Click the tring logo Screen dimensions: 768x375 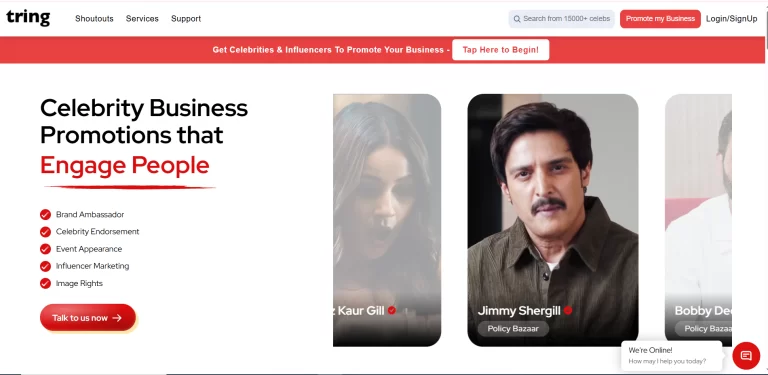(x=28, y=18)
